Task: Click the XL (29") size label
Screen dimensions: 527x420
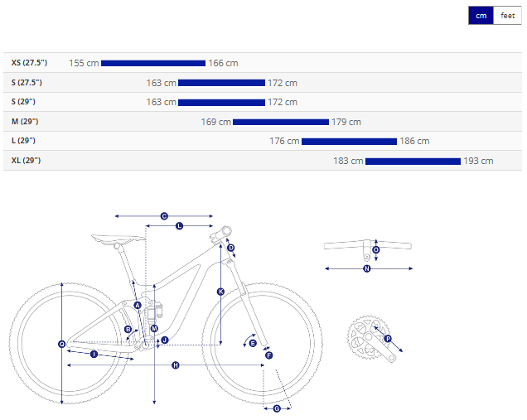Action: 26,161
